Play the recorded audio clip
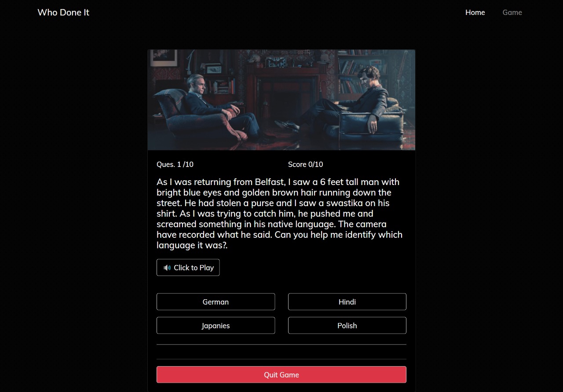The image size is (563, 392). pos(188,268)
